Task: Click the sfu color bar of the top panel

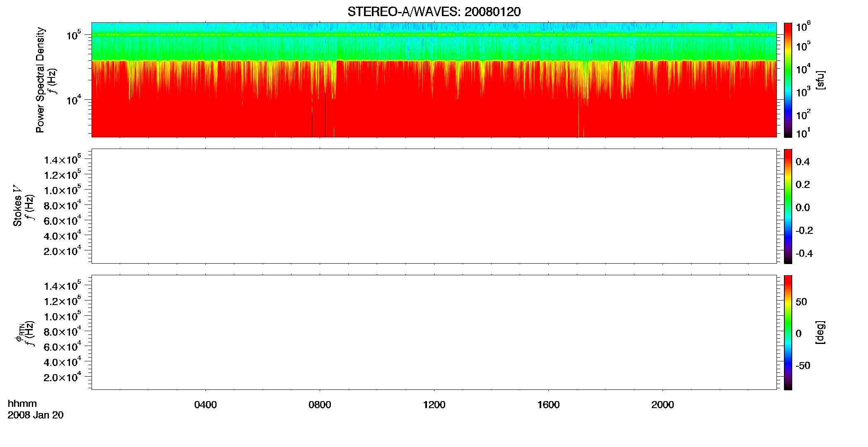Action: pyautogui.click(x=788, y=80)
